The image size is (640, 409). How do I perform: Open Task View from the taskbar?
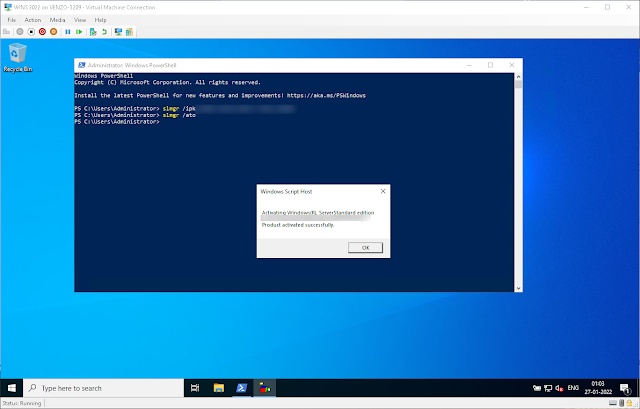click(x=195, y=388)
